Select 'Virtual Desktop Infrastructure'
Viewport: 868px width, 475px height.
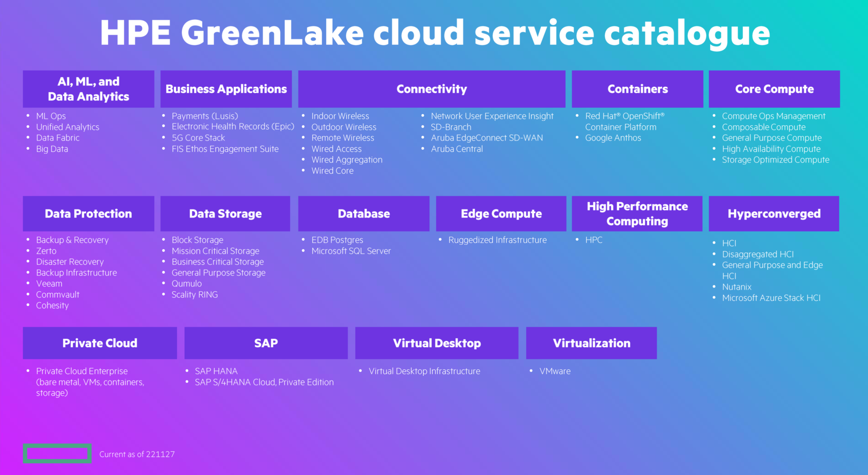click(x=425, y=371)
